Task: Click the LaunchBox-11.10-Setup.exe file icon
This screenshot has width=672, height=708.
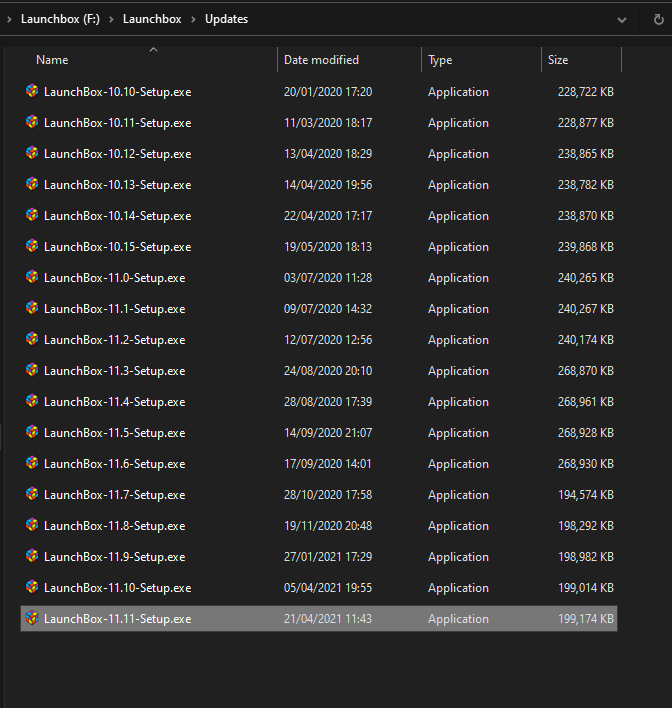Action: click(32, 587)
